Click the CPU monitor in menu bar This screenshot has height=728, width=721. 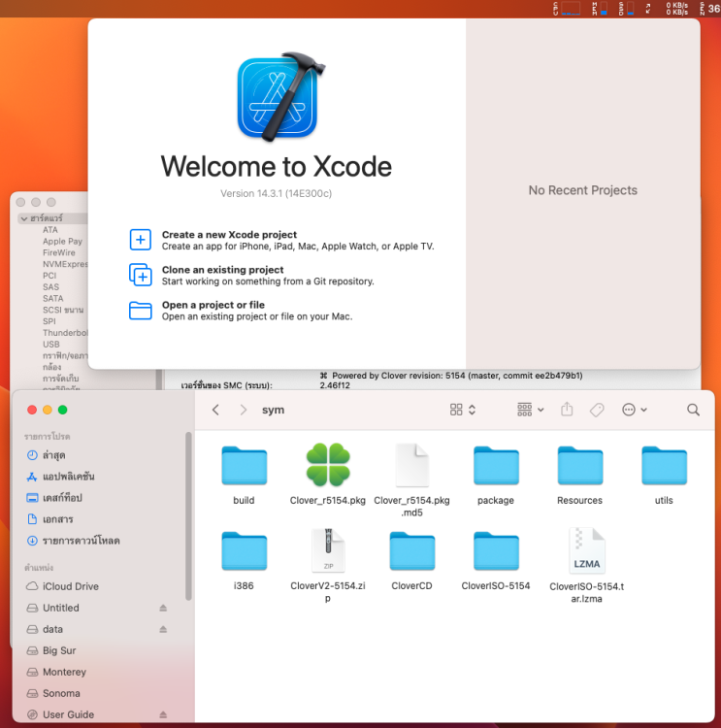click(x=567, y=9)
